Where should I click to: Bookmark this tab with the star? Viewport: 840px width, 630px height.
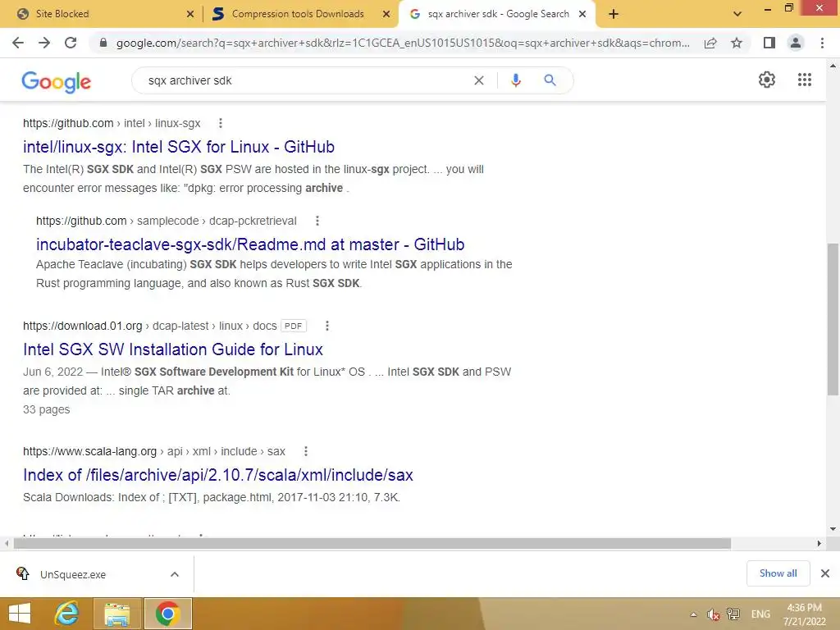737,43
